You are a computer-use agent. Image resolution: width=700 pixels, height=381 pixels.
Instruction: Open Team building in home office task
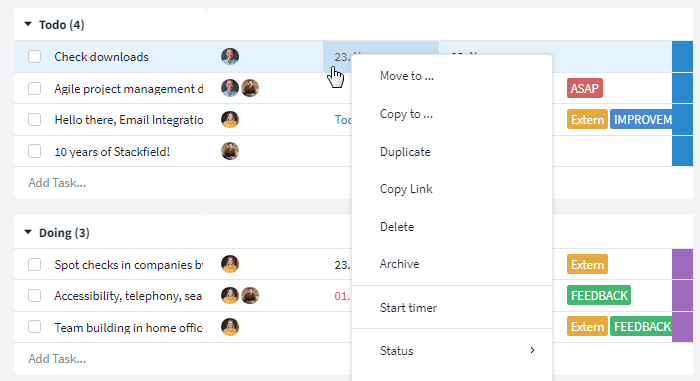(129, 327)
